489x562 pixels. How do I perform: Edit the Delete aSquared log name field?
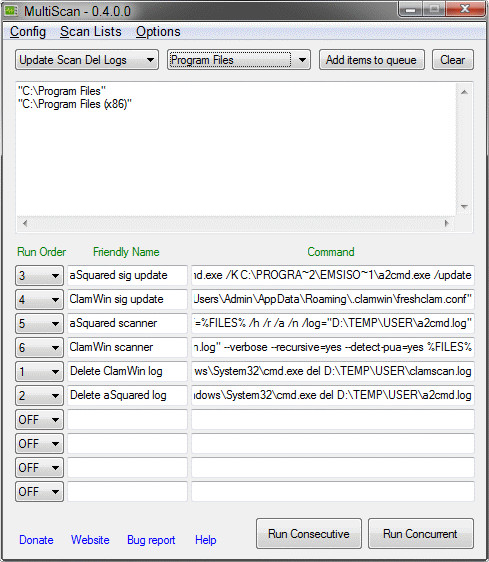pos(127,395)
